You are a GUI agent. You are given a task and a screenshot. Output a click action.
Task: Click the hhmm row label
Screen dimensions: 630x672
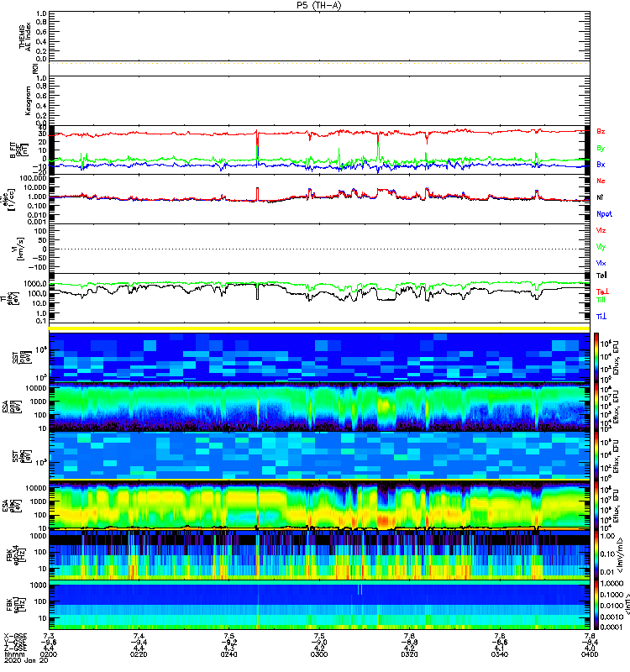(13, 654)
